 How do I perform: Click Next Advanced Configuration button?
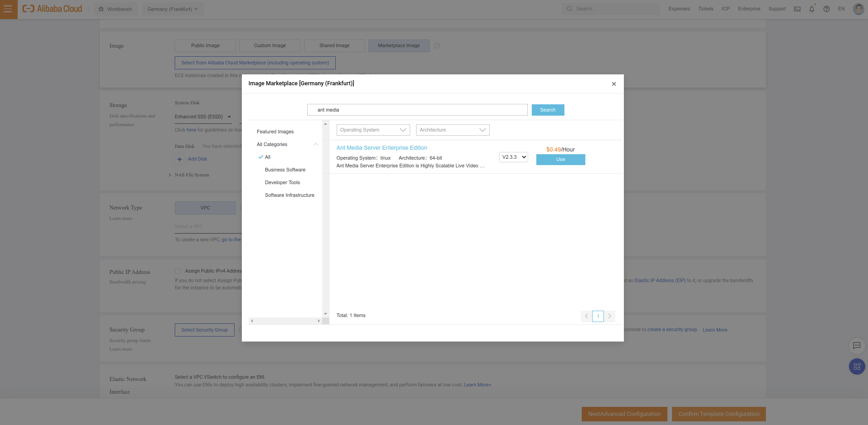(x=624, y=414)
